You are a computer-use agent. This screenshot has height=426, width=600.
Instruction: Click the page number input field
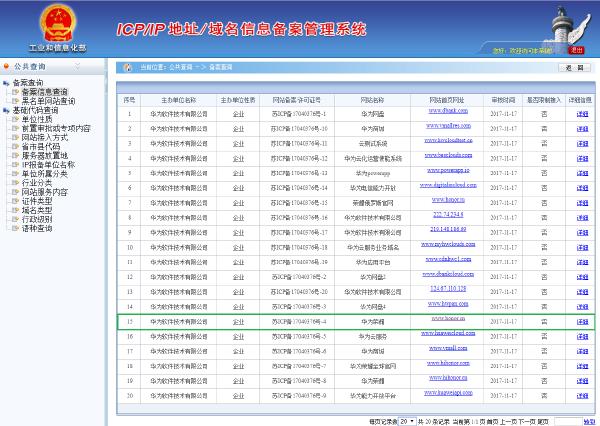tap(568, 421)
